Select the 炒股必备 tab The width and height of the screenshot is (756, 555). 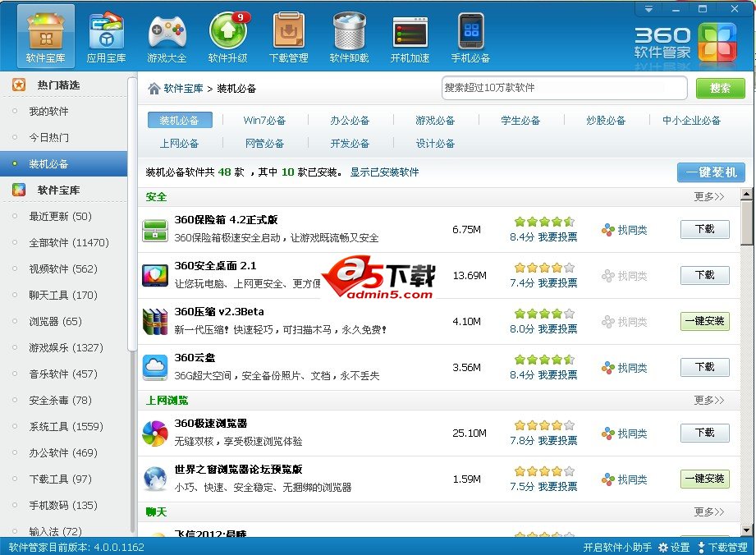[606, 120]
